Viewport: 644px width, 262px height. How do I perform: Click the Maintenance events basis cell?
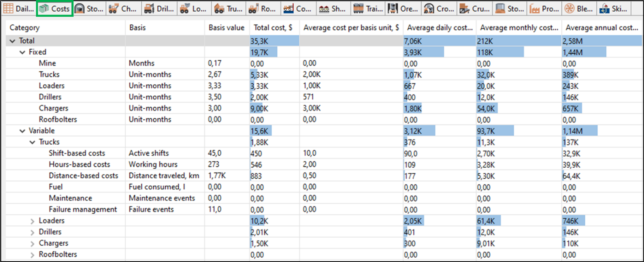[165, 198]
